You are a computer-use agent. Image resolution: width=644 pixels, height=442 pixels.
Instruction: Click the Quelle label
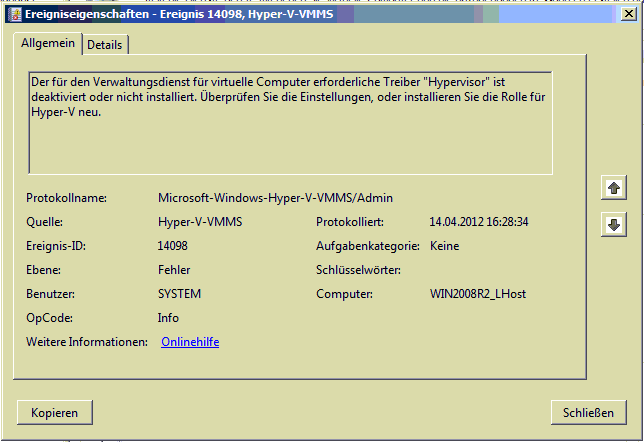click(44, 222)
